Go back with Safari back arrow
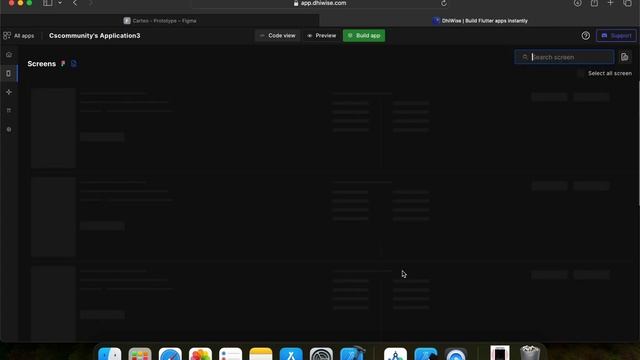640x360 pixels. (x=75, y=3)
